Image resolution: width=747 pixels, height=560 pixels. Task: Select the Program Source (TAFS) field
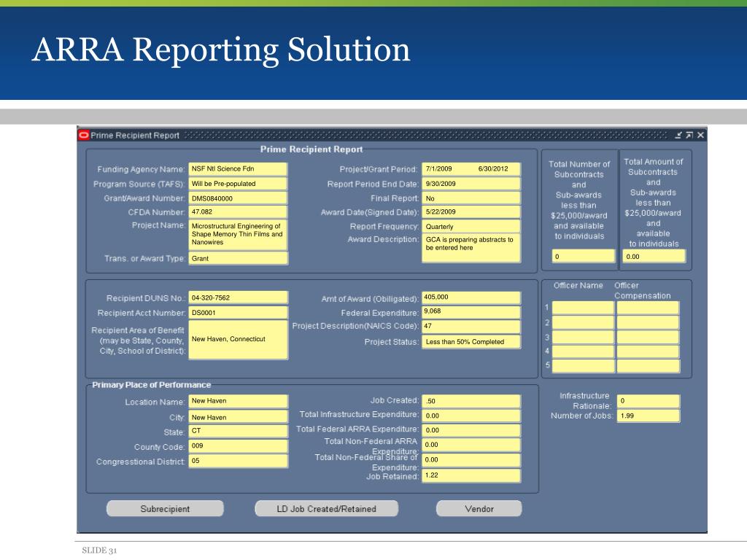239,184
